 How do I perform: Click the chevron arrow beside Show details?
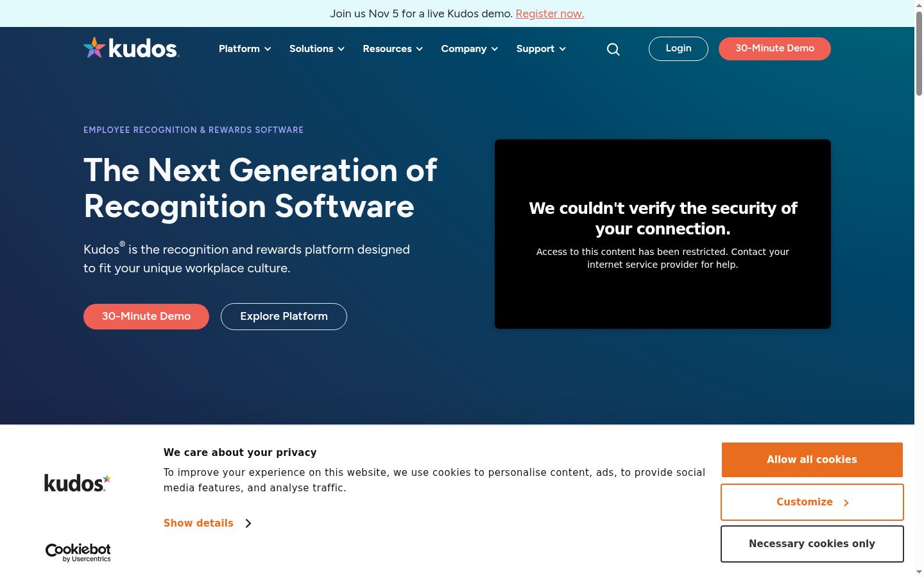(248, 523)
